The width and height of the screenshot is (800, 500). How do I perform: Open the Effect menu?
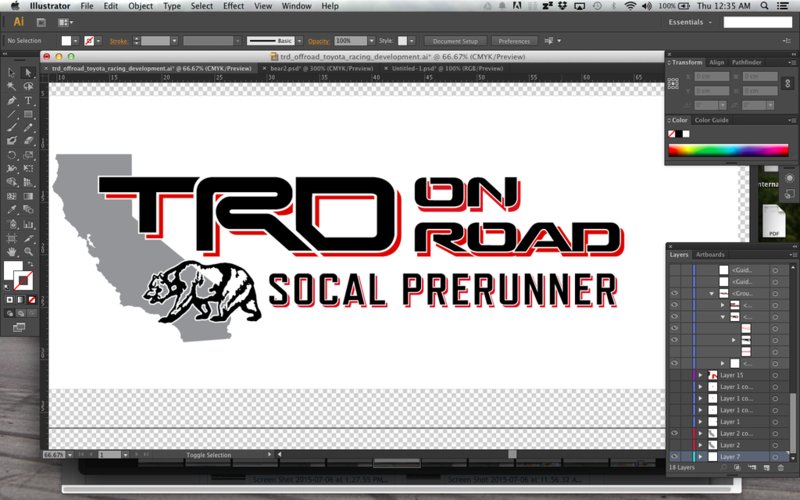pyautogui.click(x=233, y=6)
